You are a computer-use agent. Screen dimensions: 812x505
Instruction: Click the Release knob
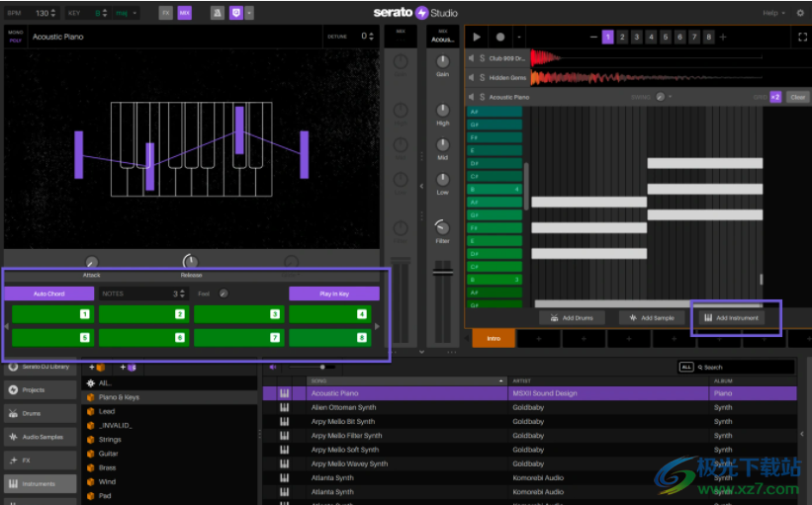(190, 261)
